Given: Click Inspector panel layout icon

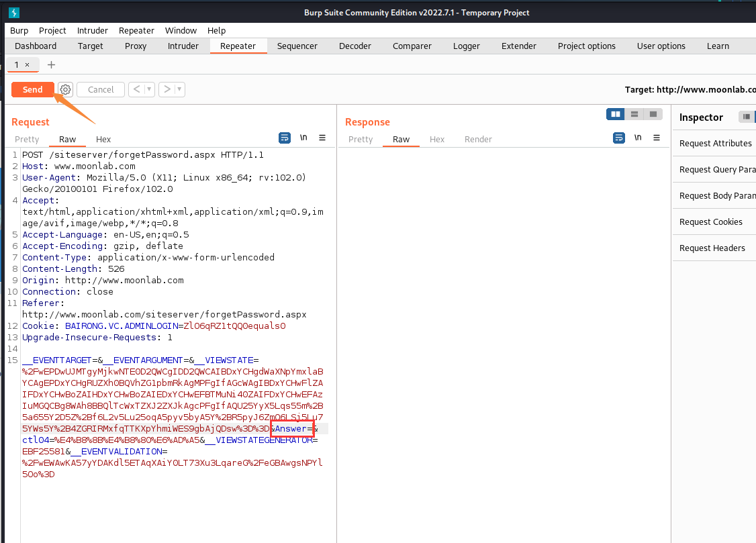Looking at the screenshot, I should pyautogui.click(x=747, y=117).
